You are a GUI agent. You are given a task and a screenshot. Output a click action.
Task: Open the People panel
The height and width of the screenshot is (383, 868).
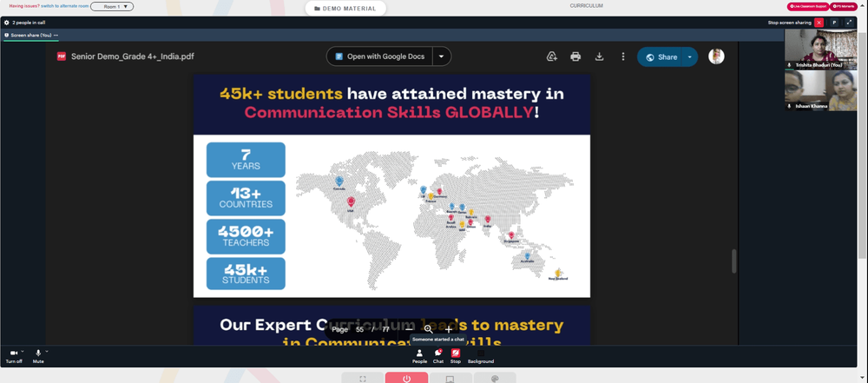click(x=419, y=356)
